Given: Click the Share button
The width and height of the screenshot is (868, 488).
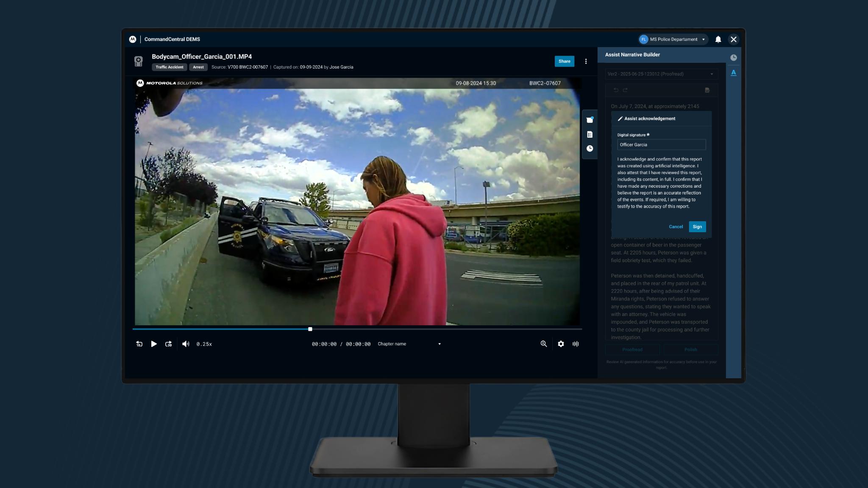Looking at the screenshot, I should point(564,61).
